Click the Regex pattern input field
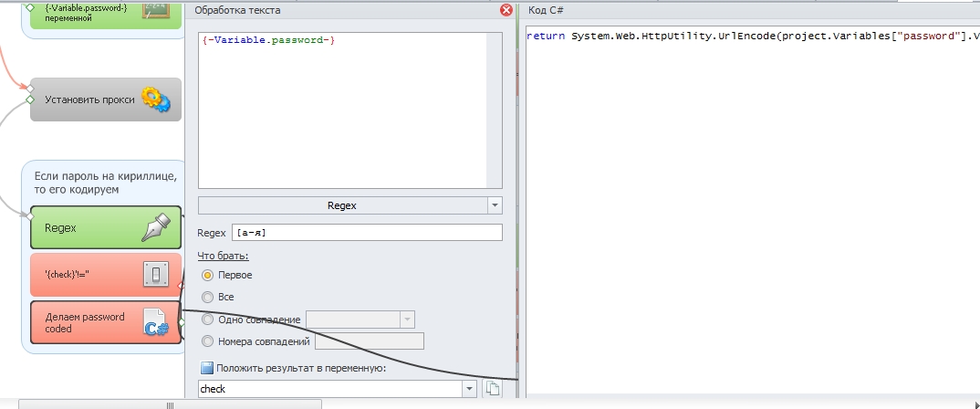Viewport: 980px width, 409px height. pos(367,233)
